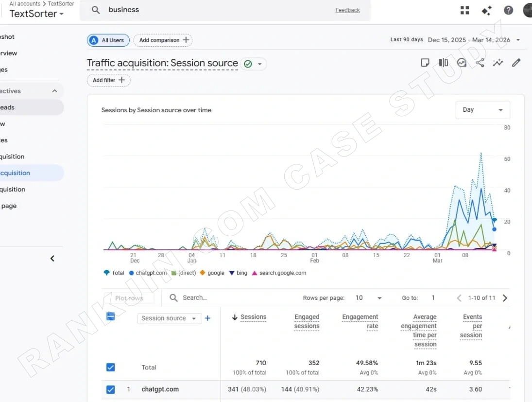Open the TextSorter property selector
Image resolution: width=532 pixels, height=402 pixels.
click(x=36, y=14)
